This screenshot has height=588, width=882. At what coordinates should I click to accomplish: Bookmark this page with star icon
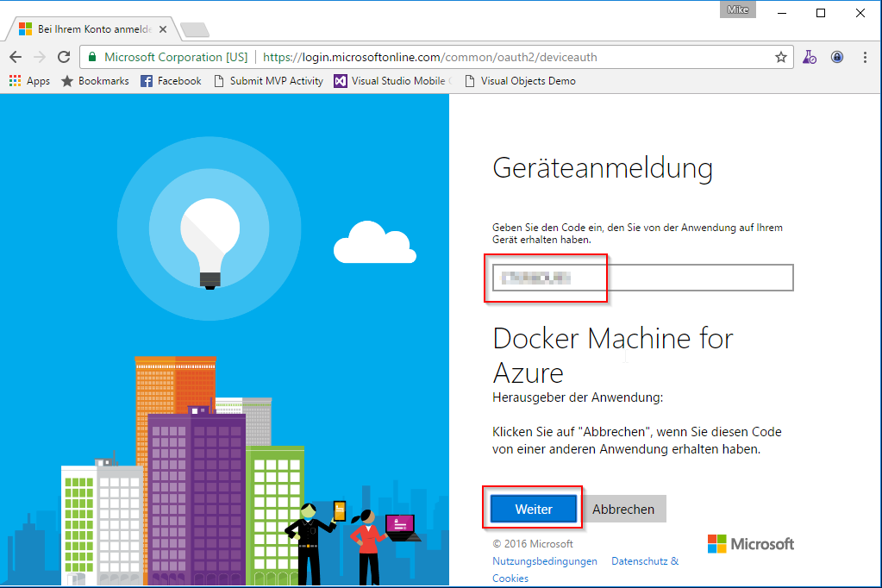tap(780, 57)
